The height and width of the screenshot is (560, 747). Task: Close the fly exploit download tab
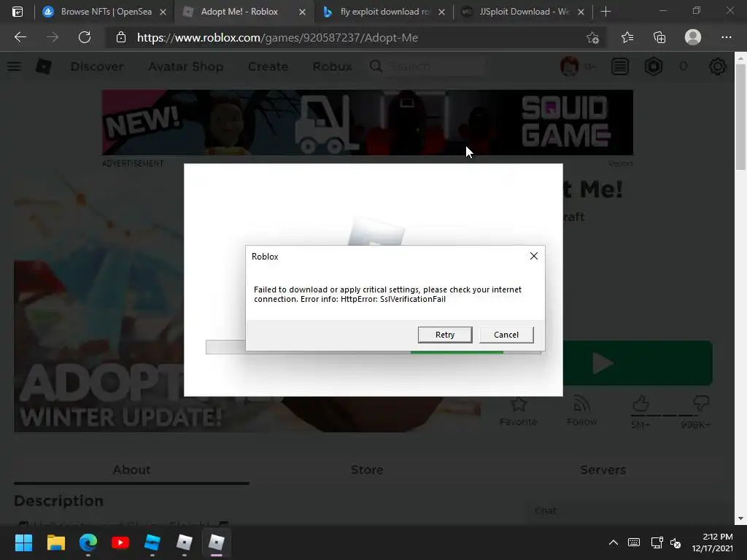point(441,12)
